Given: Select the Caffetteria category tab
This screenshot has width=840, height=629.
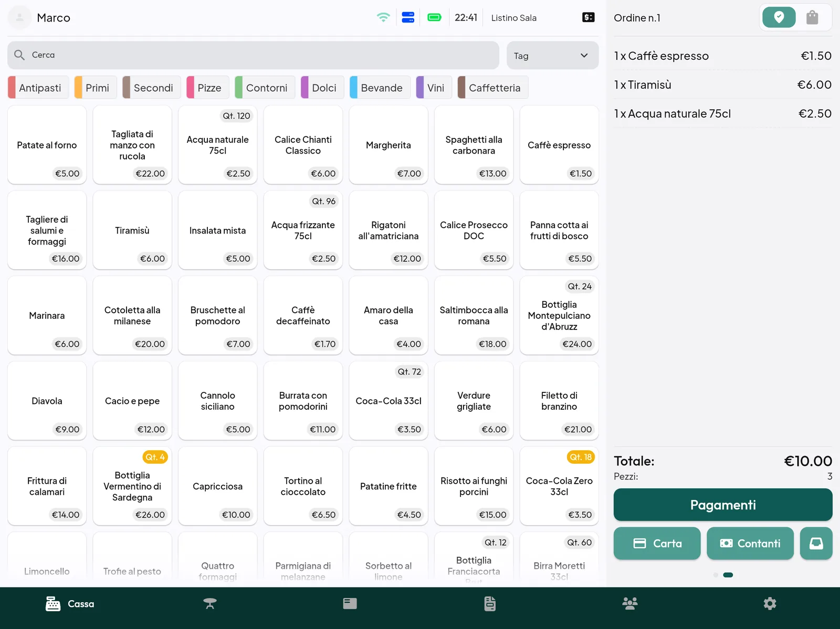Looking at the screenshot, I should [492, 88].
